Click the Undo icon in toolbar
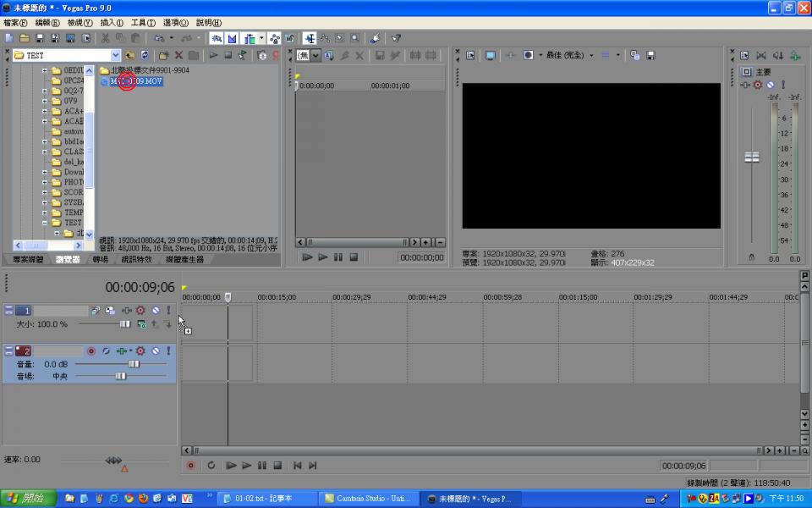812x508 pixels. (159, 38)
